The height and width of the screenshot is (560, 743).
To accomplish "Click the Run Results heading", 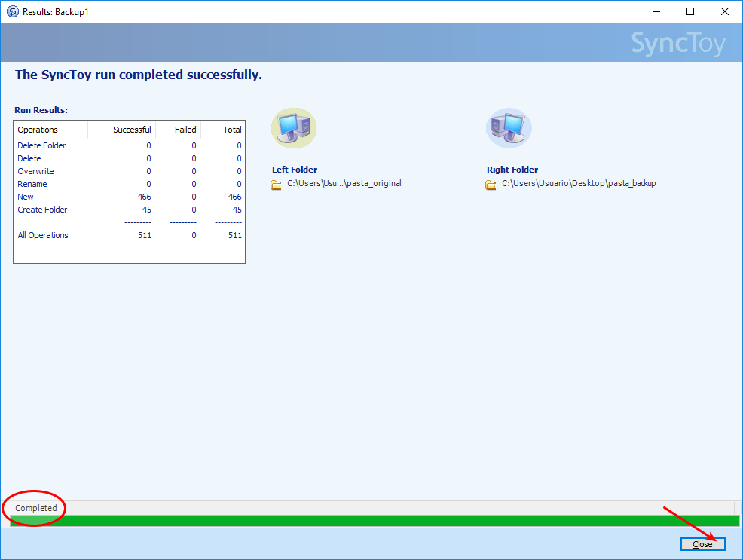I will (x=41, y=110).
